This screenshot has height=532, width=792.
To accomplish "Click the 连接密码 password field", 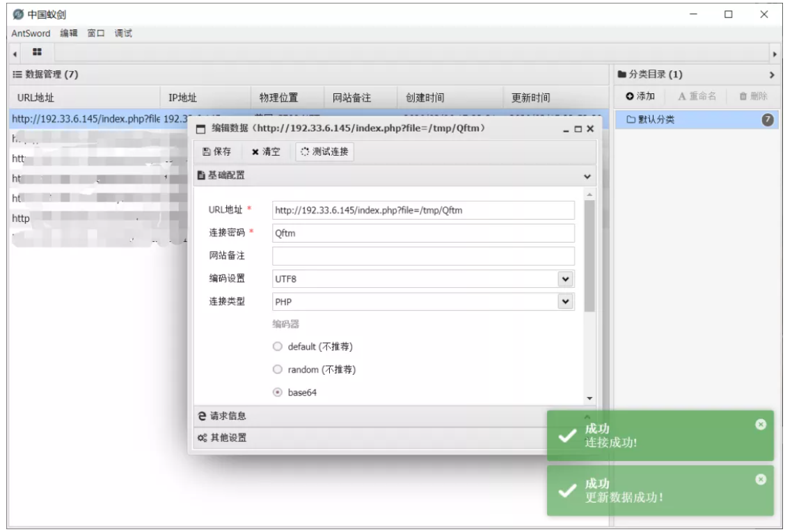I will pos(423,233).
